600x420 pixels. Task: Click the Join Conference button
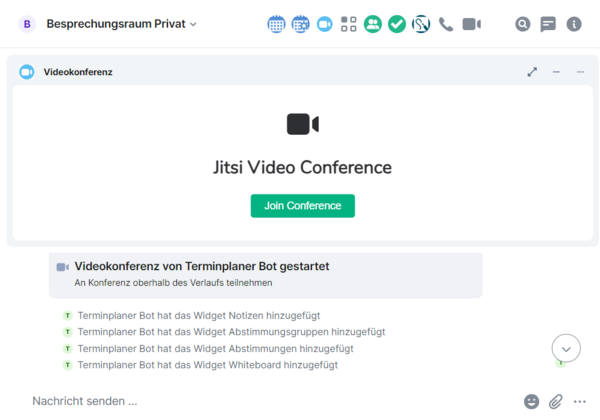[x=303, y=206]
